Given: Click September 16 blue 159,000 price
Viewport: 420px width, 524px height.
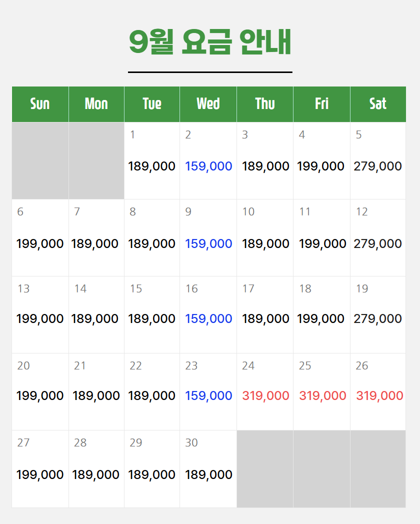Looking at the screenshot, I should (208, 318).
